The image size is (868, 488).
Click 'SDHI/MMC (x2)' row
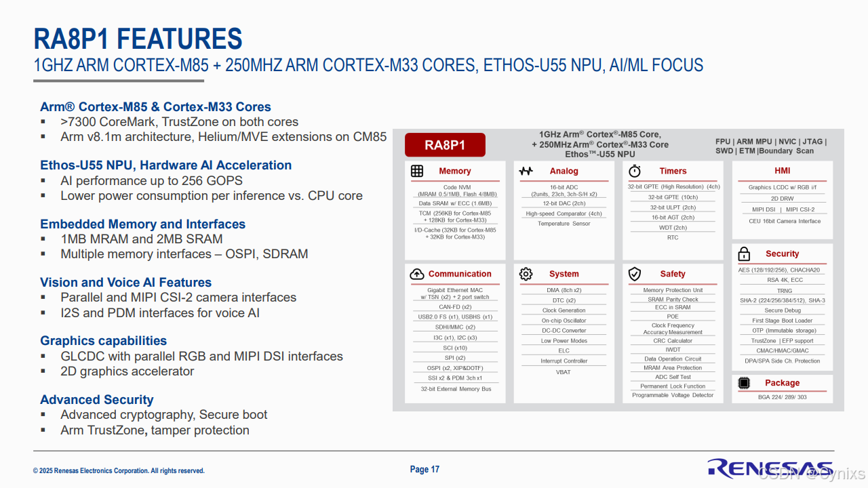455,327
